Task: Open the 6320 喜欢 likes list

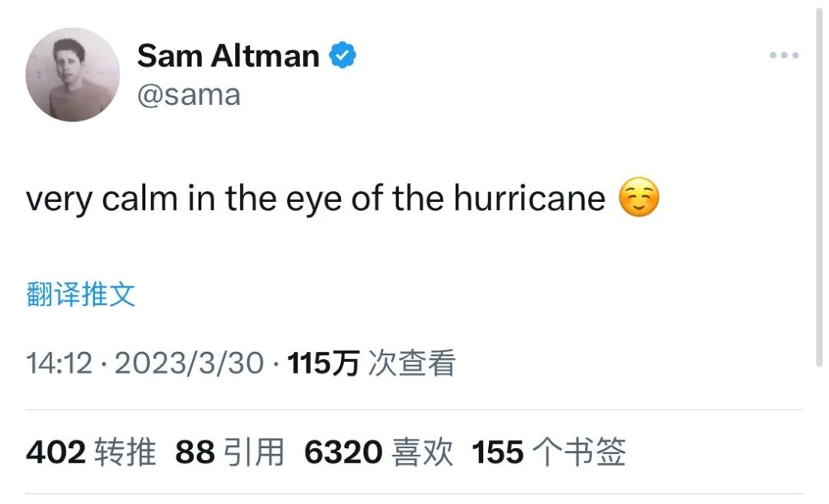Action: point(378,453)
